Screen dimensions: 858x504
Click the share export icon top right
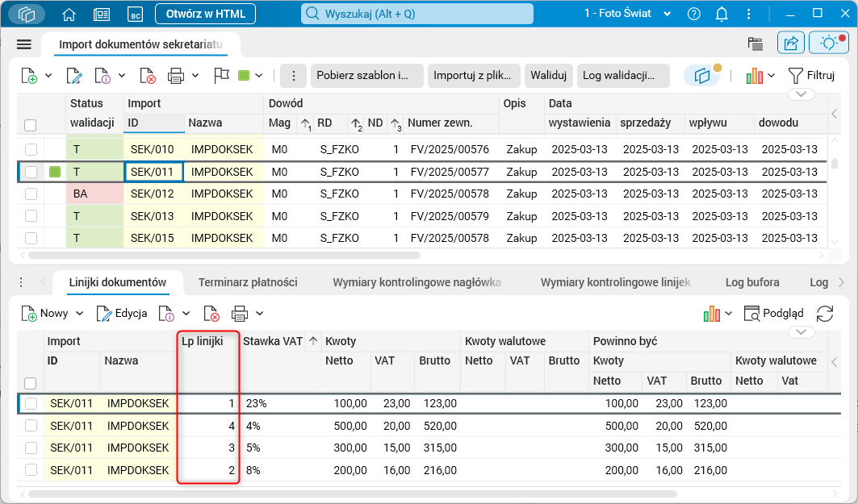tap(791, 44)
